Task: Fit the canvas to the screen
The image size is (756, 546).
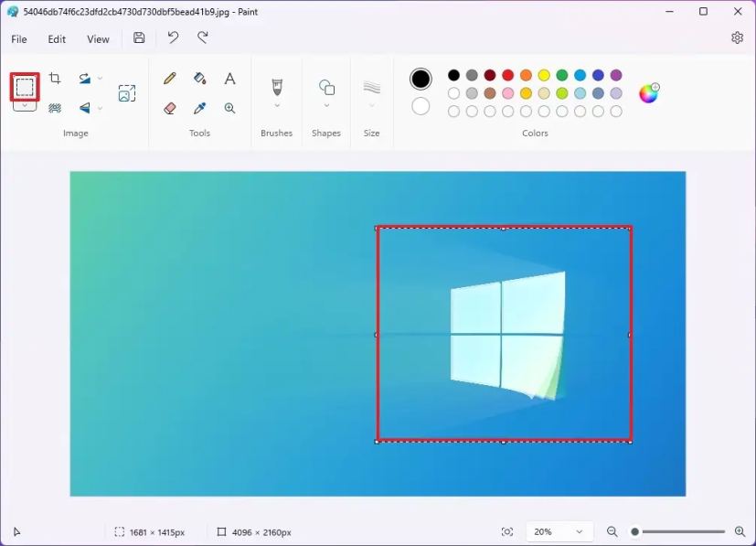Action: (507, 531)
